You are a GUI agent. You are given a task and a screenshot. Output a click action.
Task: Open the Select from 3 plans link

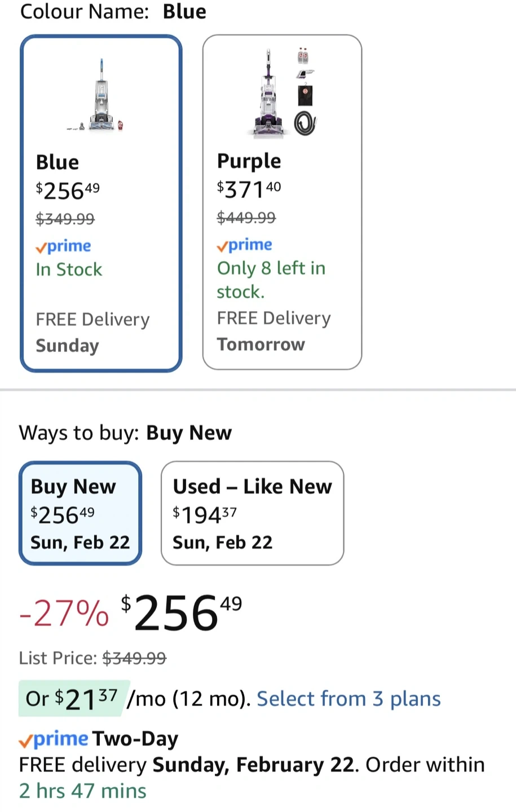349,699
